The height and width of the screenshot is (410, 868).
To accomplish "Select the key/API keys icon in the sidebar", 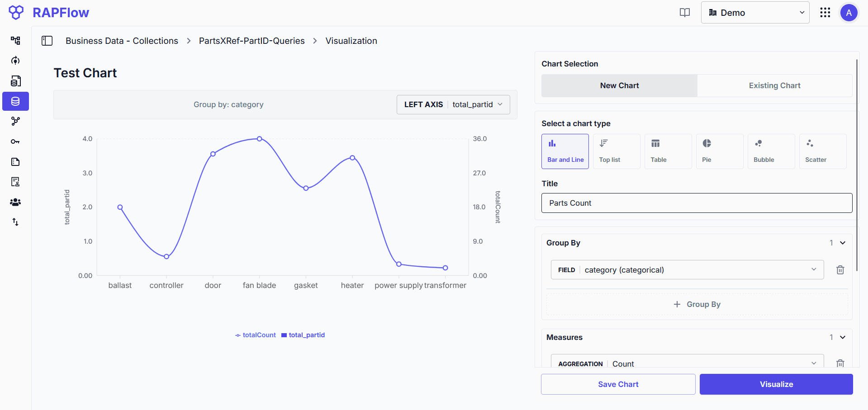I will [x=15, y=141].
